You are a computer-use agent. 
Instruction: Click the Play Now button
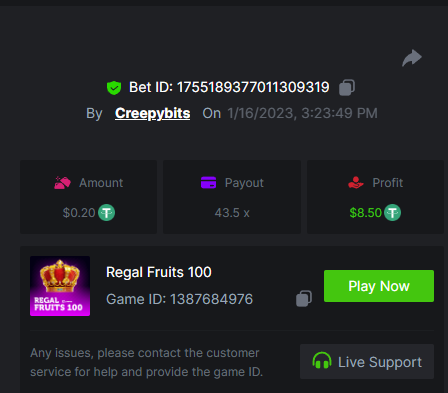[379, 286]
